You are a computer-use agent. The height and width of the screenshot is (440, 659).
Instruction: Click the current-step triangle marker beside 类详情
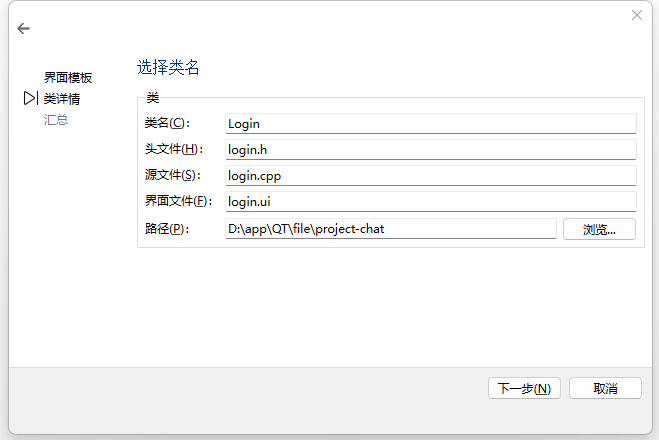(30, 99)
